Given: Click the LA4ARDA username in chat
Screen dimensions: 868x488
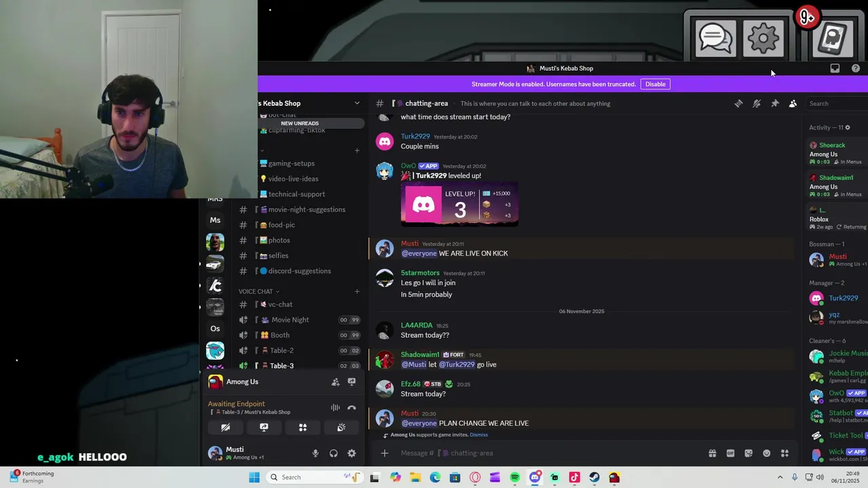Looking at the screenshot, I should (x=416, y=325).
